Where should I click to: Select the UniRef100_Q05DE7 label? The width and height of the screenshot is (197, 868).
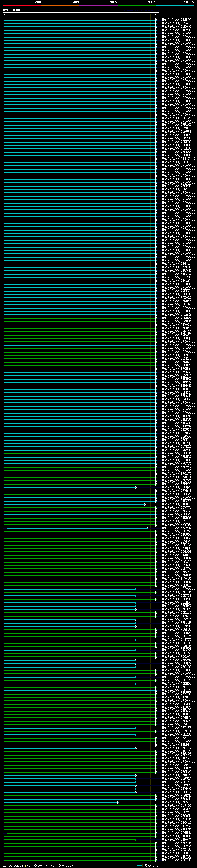[x=176, y=128]
